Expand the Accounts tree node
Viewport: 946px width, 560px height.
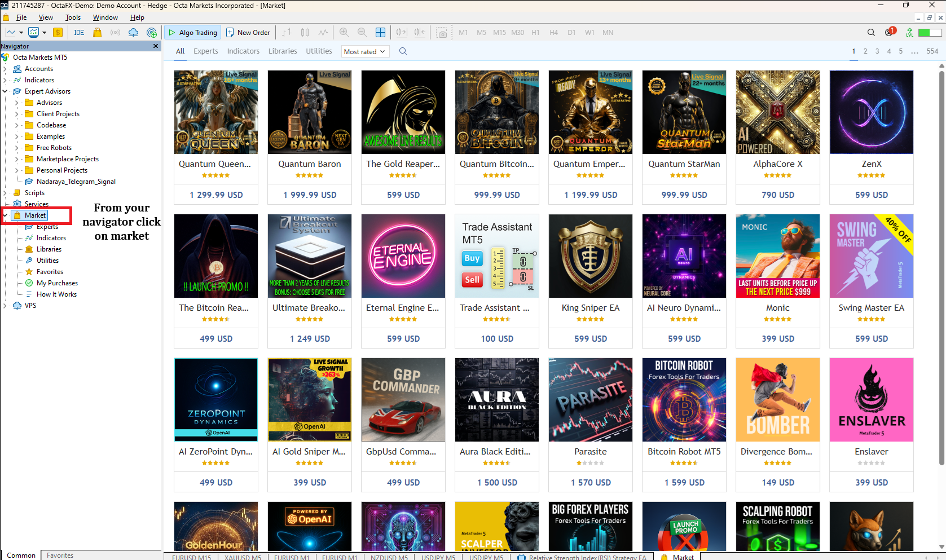tap(5, 69)
